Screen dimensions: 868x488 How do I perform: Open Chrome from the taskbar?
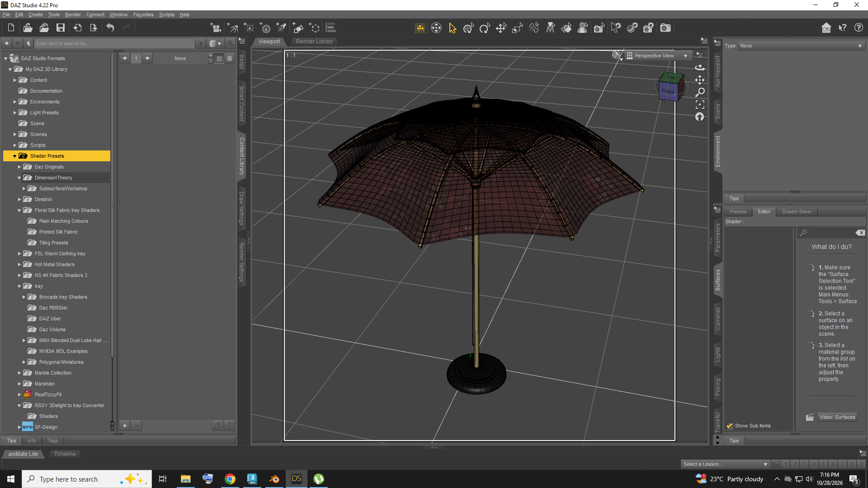coord(230,479)
